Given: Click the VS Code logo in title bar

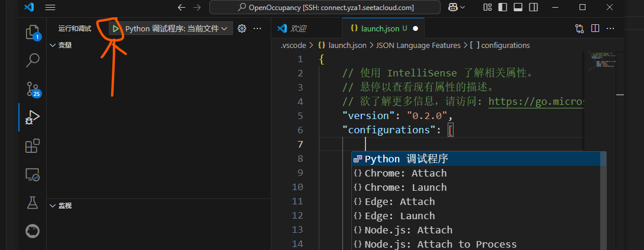Looking at the screenshot, I should (29, 7).
